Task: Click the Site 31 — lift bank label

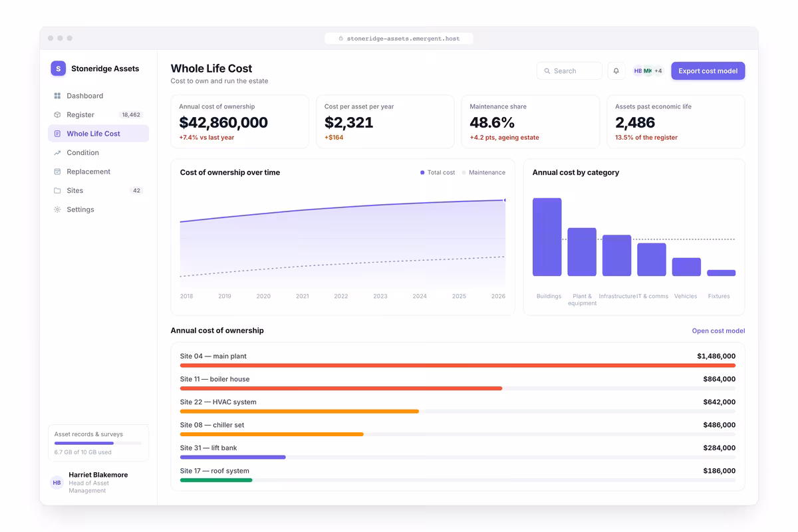Action: [209, 448]
